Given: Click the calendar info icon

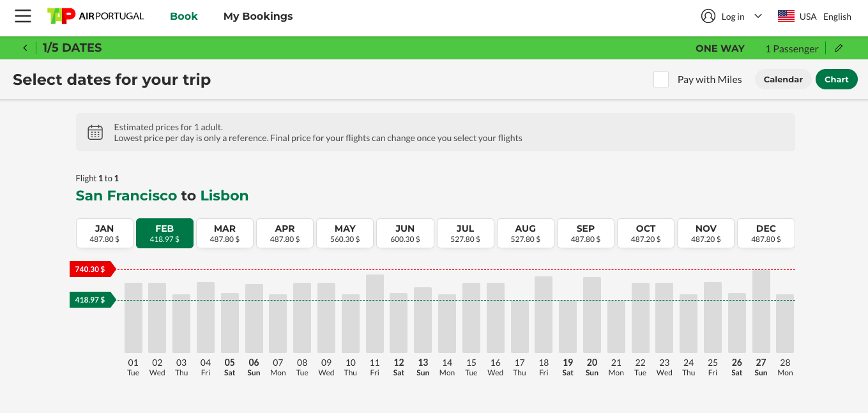Looking at the screenshot, I should tap(95, 132).
